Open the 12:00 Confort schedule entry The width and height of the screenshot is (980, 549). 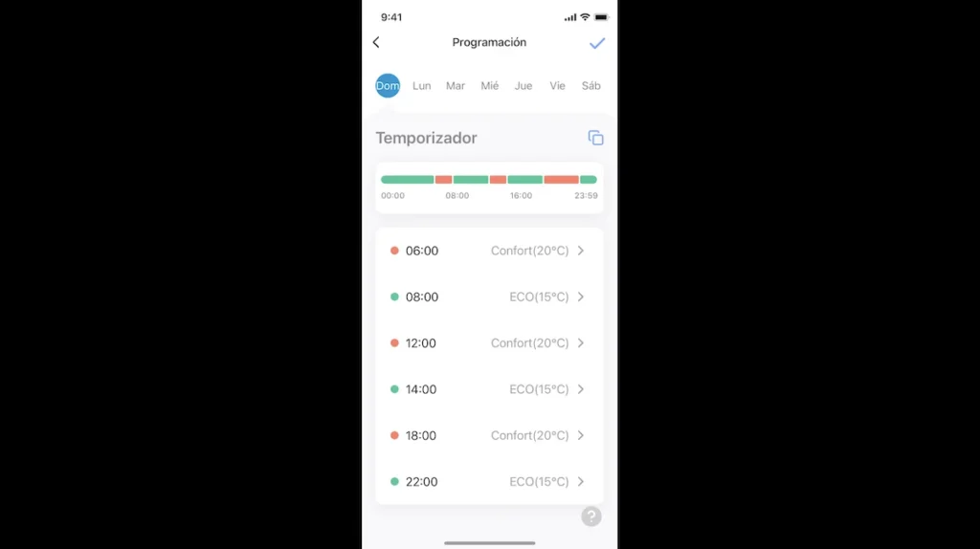point(489,343)
